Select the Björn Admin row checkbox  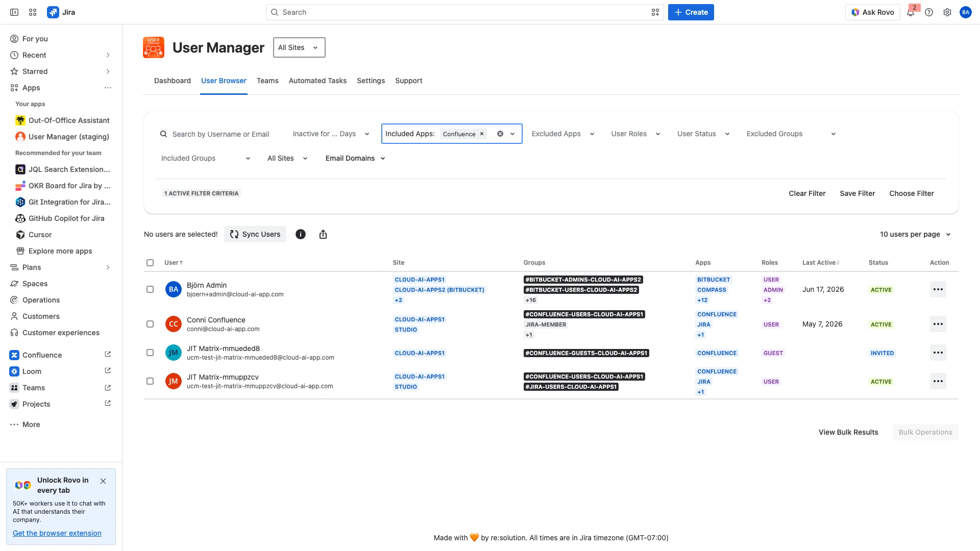coord(150,289)
